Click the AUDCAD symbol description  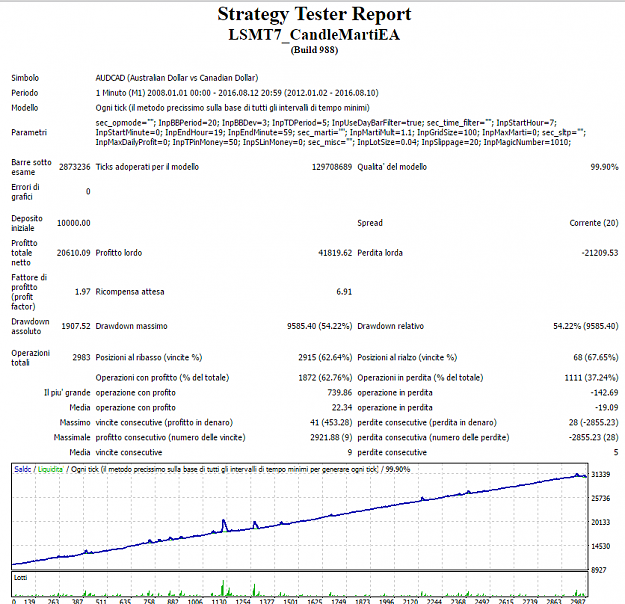pos(177,78)
